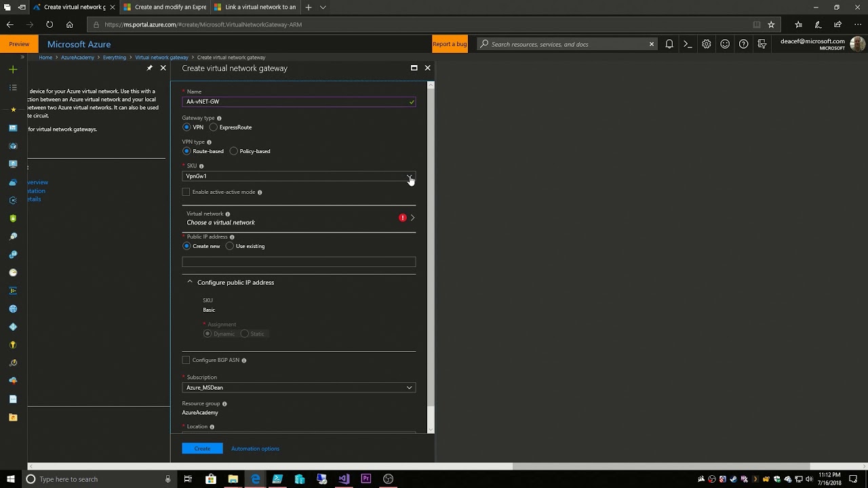Click the public IP address name field
Viewport: 868px width, 488px height.
pos(298,262)
